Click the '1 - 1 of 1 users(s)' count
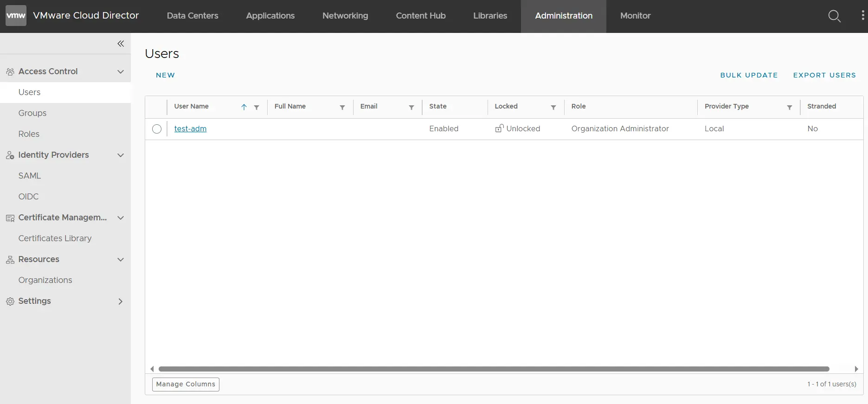Viewport: 868px width, 404px height. click(x=832, y=384)
